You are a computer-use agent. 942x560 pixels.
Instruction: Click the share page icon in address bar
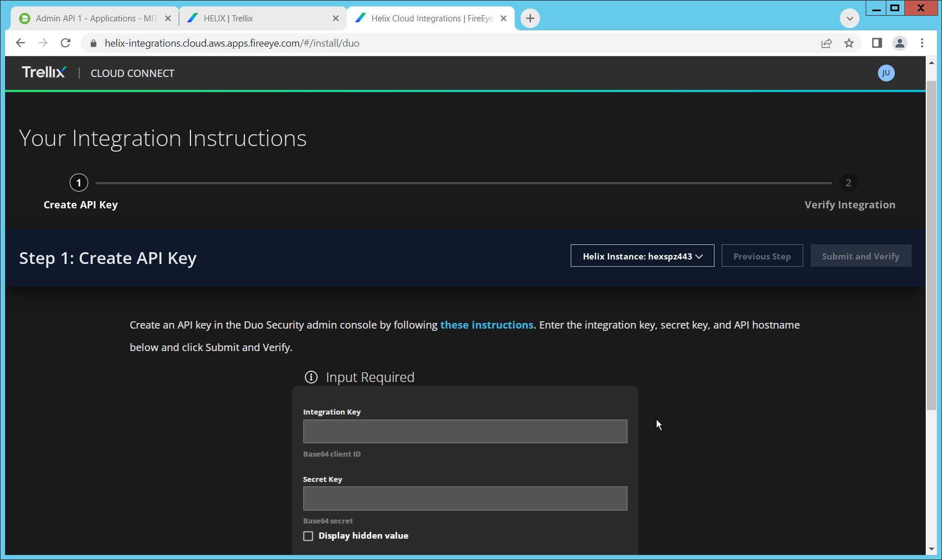pos(826,43)
